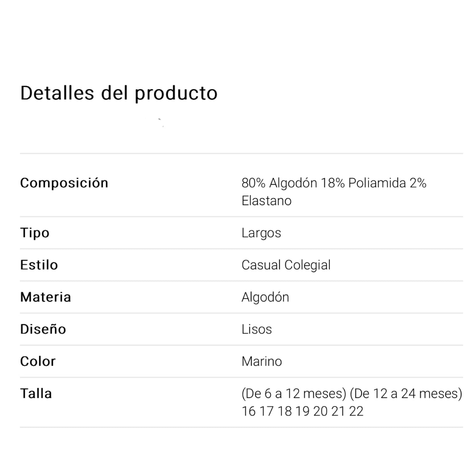Click the "Marino" color value
The height and width of the screenshot is (476, 476).
[262, 361]
